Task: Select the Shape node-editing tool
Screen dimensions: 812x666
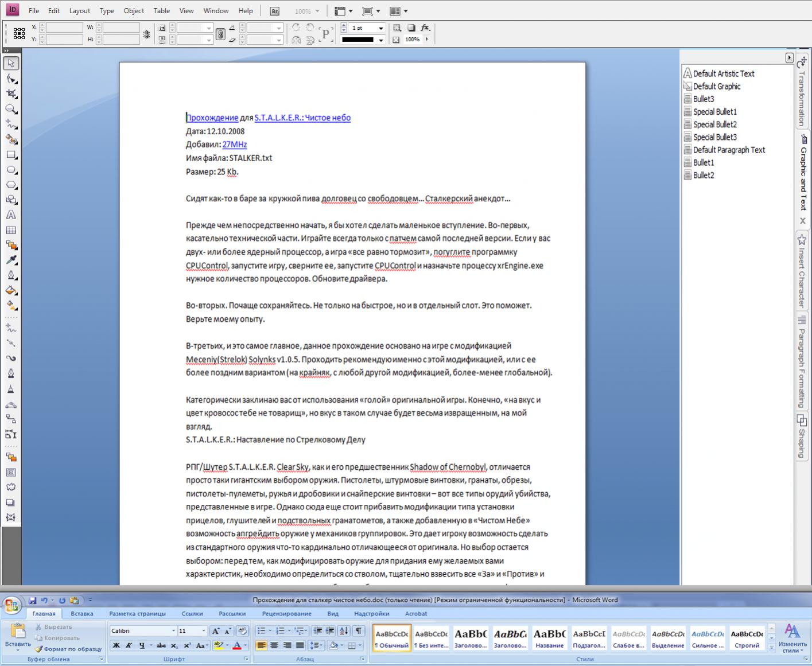Action: point(11,79)
